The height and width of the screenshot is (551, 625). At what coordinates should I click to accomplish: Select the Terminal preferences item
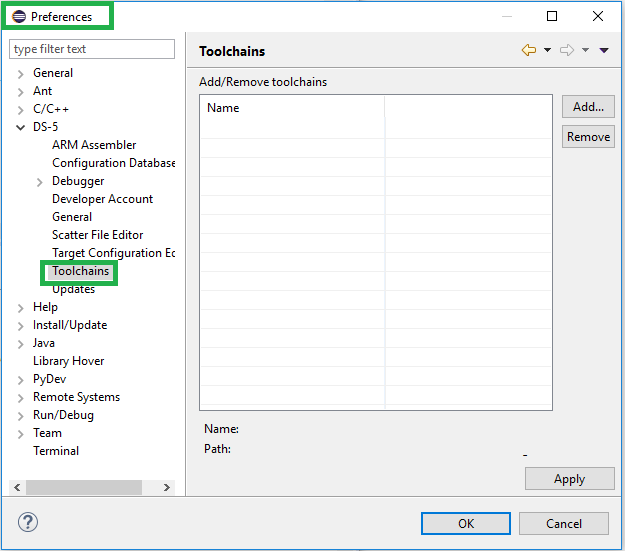coord(56,451)
